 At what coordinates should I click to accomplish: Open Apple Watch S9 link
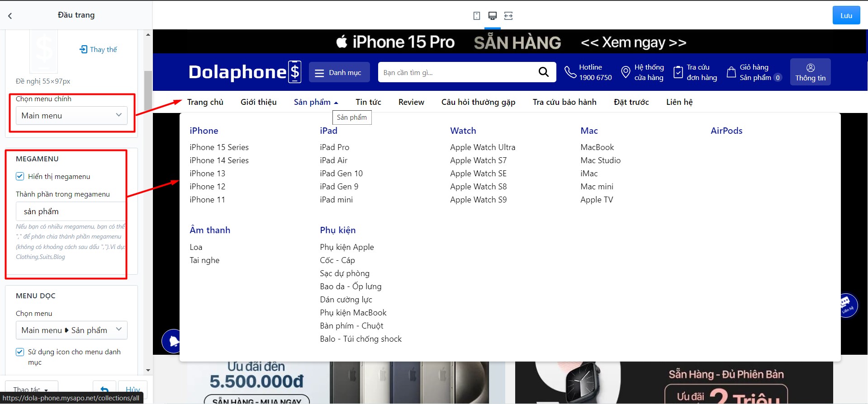[x=478, y=200]
